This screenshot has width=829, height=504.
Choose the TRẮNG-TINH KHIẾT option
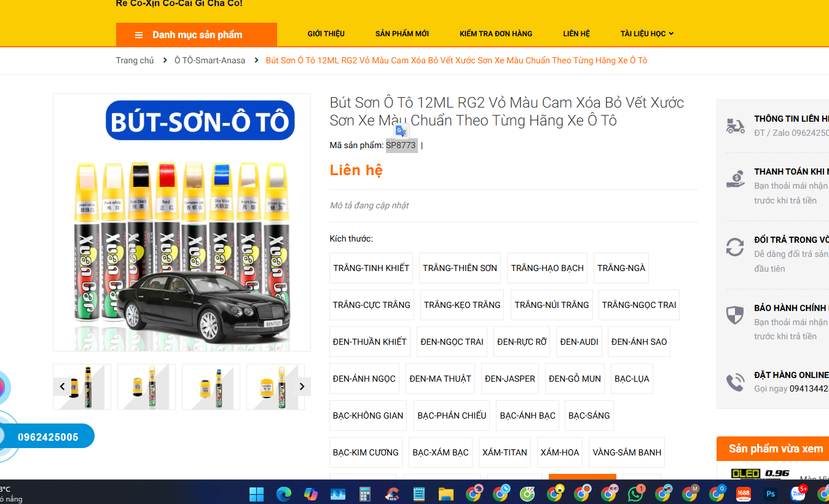pos(371,268)
